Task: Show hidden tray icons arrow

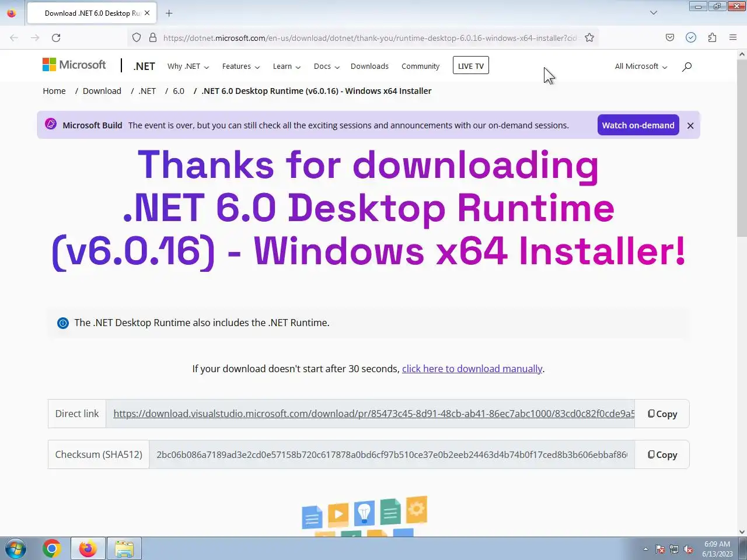Action: [x=645, y=549]
